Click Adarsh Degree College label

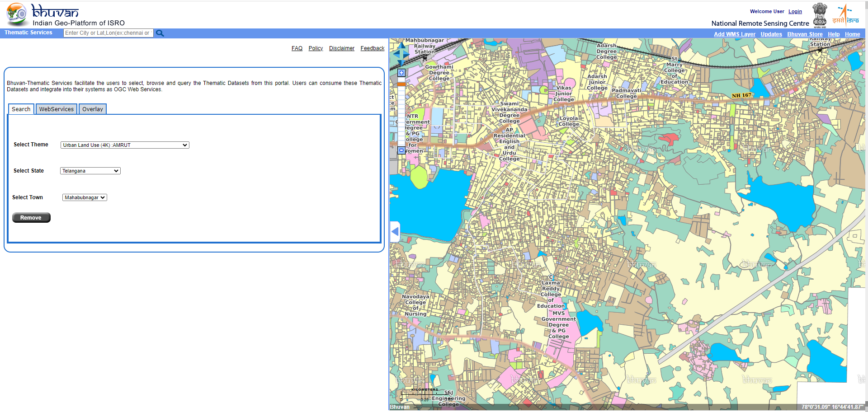607,51
